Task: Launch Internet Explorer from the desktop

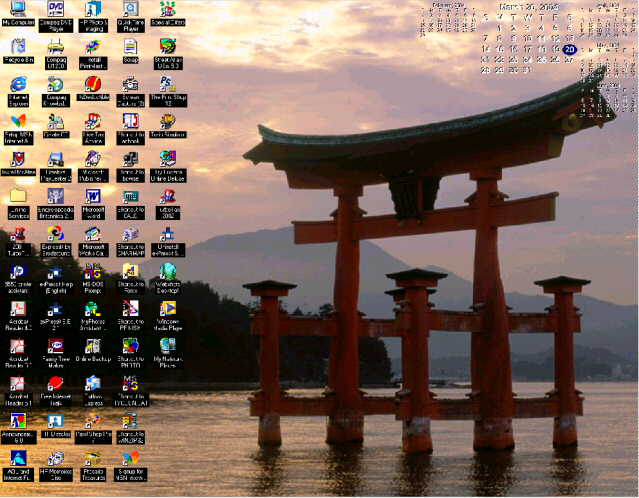Action: pyautogui.click(x=18, y=85)
